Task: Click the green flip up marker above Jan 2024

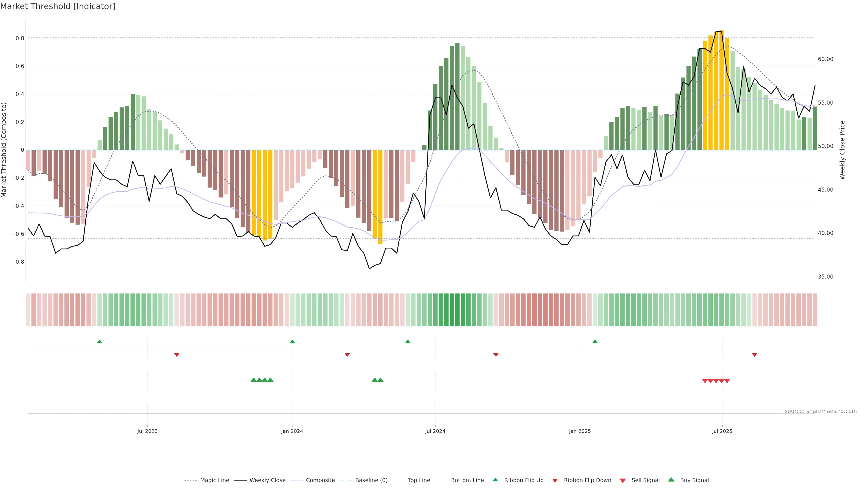Action: click(292, 342)
